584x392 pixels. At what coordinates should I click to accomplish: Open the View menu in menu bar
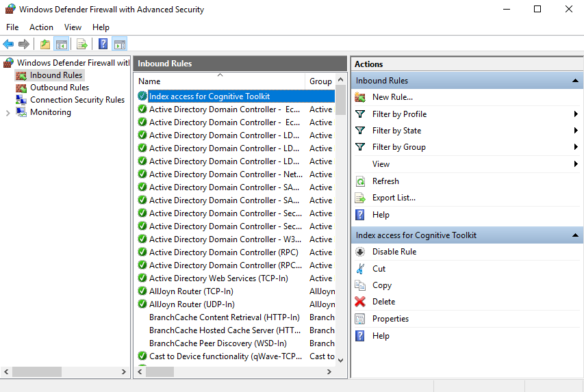[x=73, y=27]
